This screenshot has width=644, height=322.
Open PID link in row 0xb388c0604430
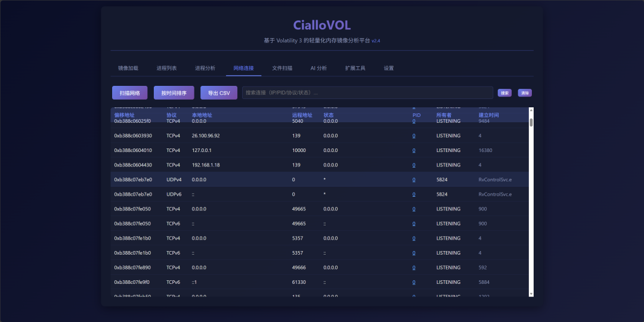click(x=414, y=165)
